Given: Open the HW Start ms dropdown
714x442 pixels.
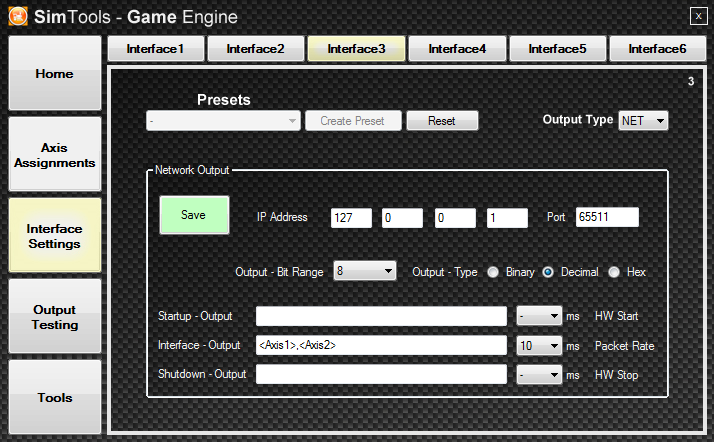Looking at the screenshot, I should click(539, 316).
